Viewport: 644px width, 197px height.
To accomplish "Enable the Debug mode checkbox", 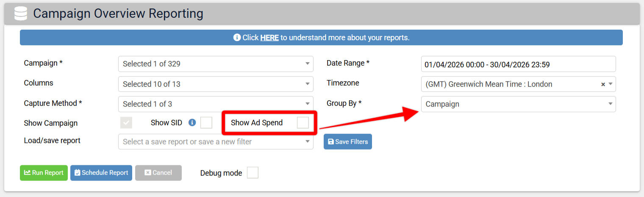I will [x=253, y=173].
